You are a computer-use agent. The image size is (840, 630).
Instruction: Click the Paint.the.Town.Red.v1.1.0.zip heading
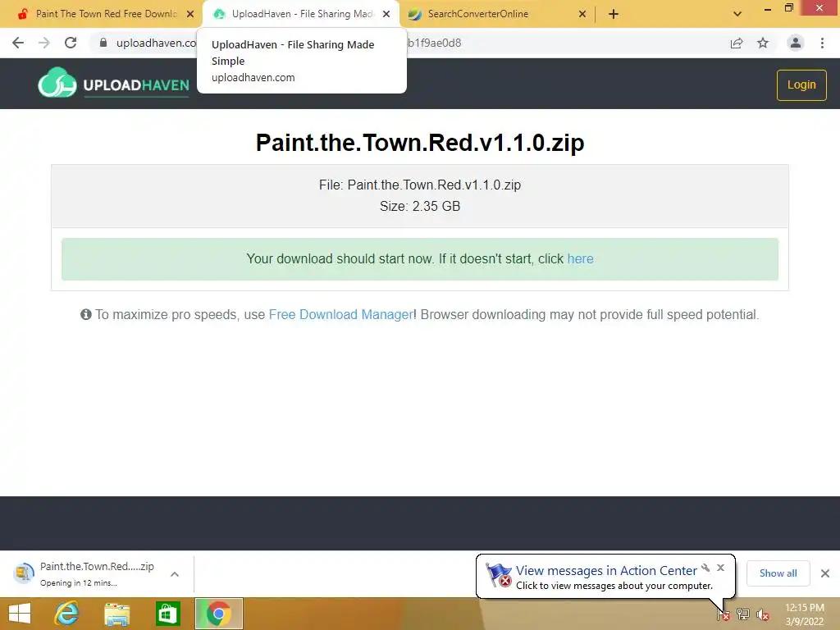coord(420,143)
